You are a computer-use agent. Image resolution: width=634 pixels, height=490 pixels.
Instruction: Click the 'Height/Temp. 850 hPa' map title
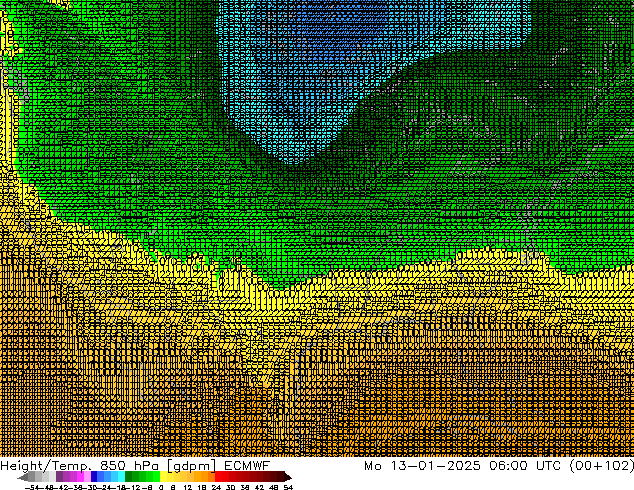[80, 466]
